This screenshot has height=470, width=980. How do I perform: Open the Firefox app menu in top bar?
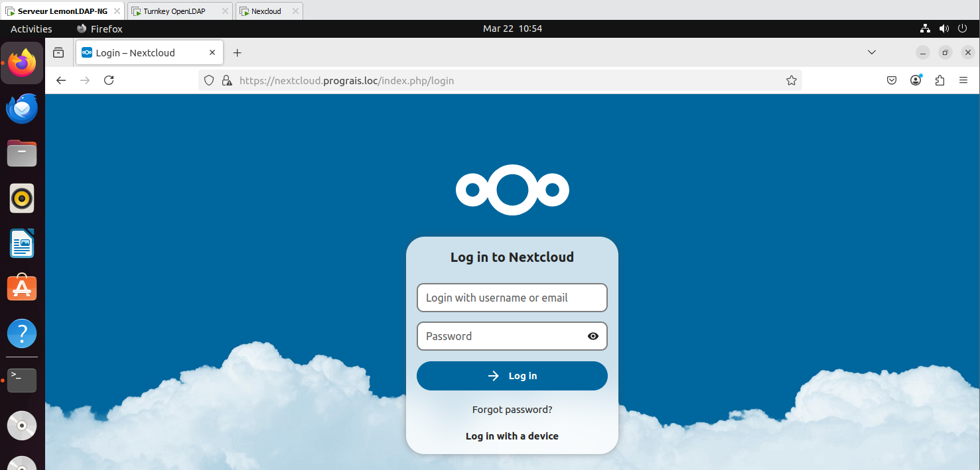(100, 29)
